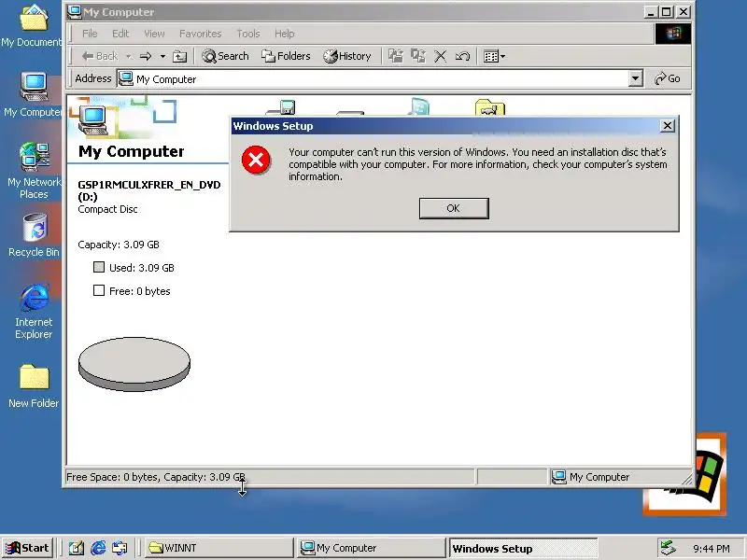
Task: Click the Free: 0 bytes legend swatch
Action: pos(99,290)
